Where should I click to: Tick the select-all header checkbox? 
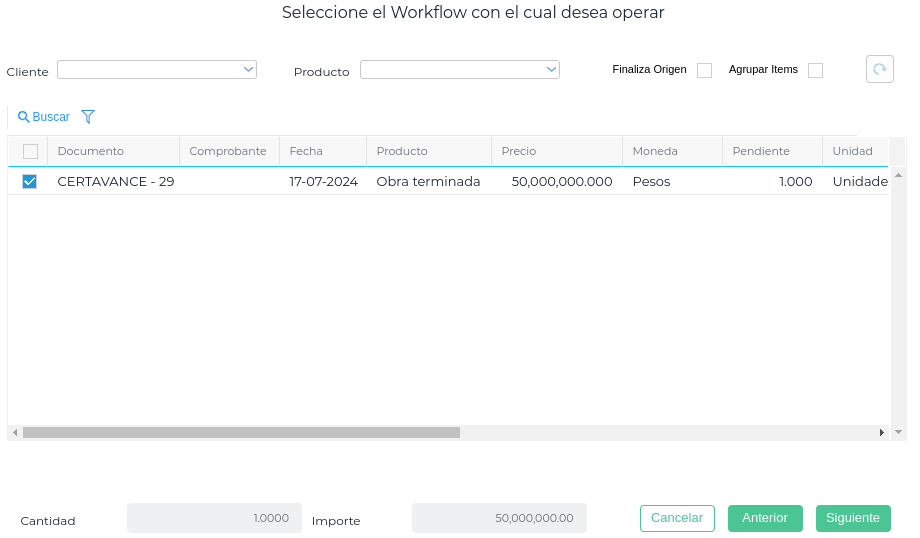(30, 151)
